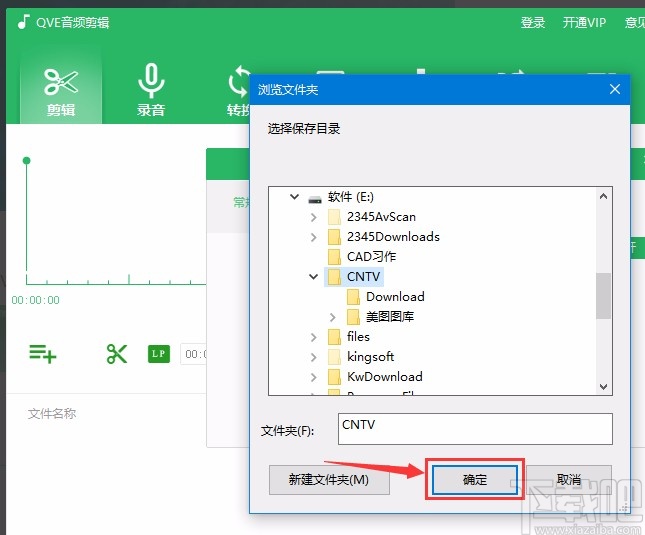Select 2345AvScan in the folder tree
This screenshot has width=645, height=535.
point(381,217)
